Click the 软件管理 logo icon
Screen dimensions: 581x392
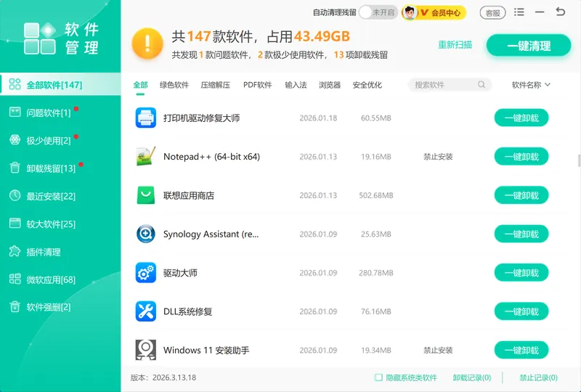(x=40, y=38)
